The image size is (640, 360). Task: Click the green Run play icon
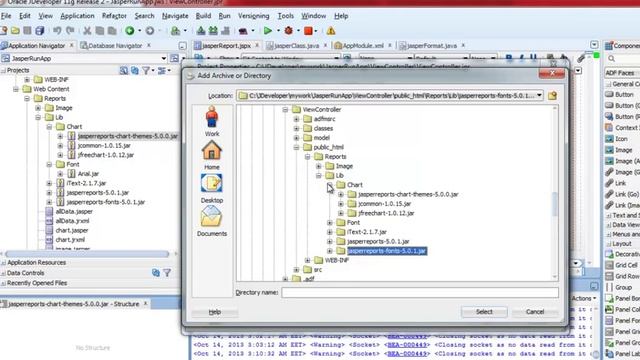(268, 31)
